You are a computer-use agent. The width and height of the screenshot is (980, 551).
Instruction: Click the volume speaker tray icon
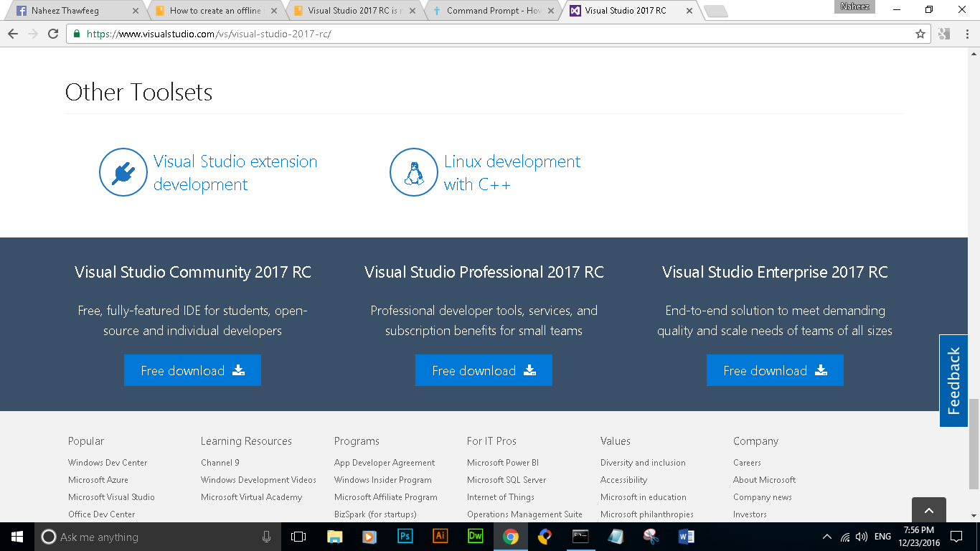pyautogui.click(x=862, y=537)
